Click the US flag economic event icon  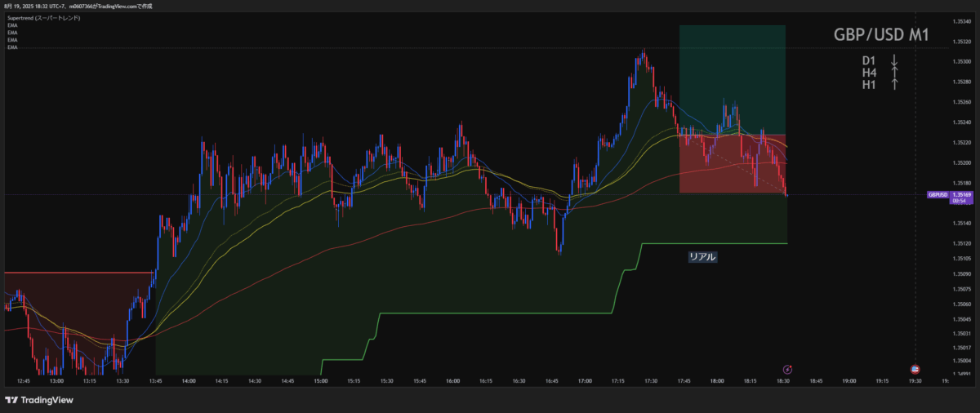914,370
